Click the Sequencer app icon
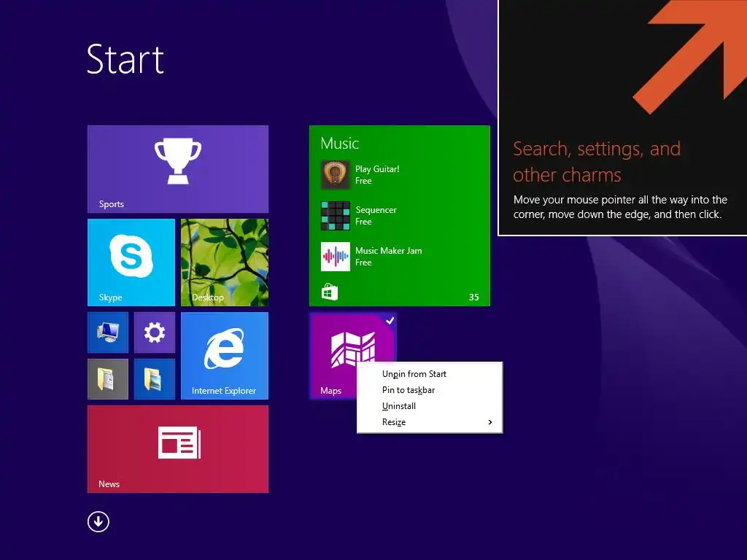Viewport: 747px width, 560px height. (336, 216)
